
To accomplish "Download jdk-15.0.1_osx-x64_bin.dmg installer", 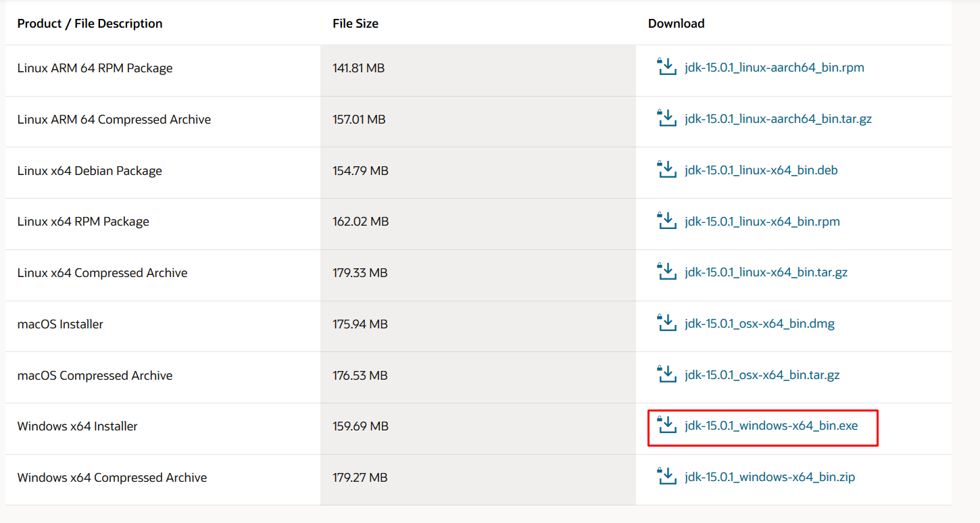I will [x=760, y=324].
